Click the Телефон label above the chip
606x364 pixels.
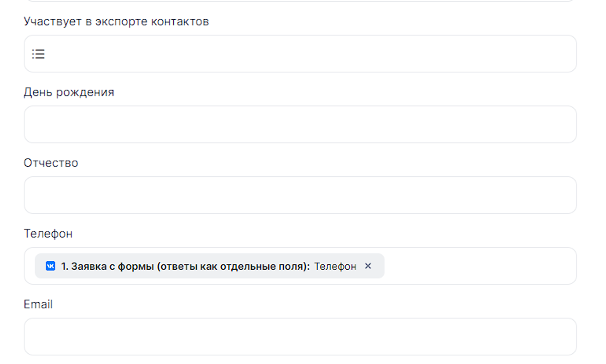(48, 234)
